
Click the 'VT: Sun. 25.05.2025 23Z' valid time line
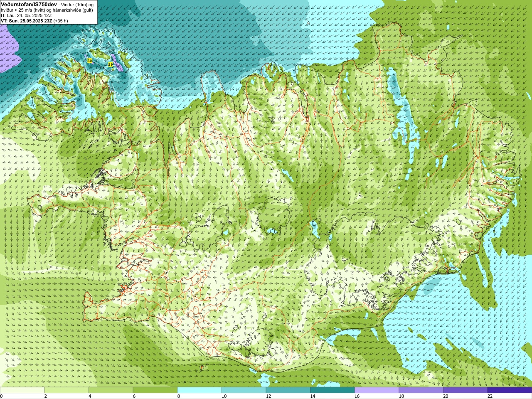tap(26, 21)
